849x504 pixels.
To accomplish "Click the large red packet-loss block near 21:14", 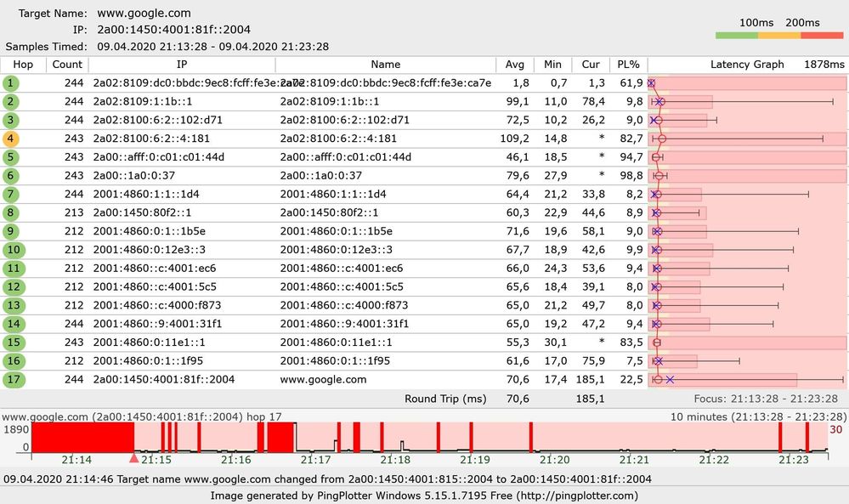I will pyautogui.click(x=82, y=438).
